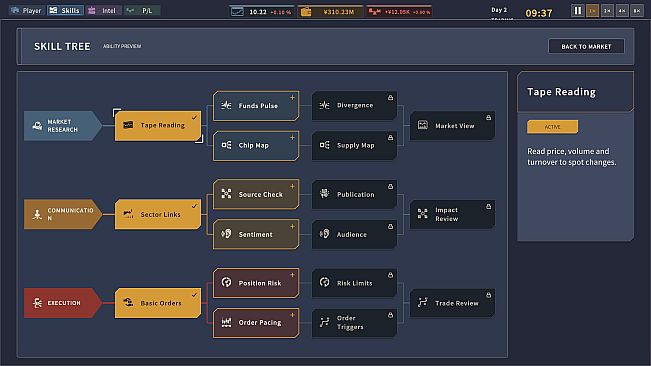The width and height of the screenshot is (651, 366).
Task: Click the Funds Pulse skill icon
Action: 226,105
